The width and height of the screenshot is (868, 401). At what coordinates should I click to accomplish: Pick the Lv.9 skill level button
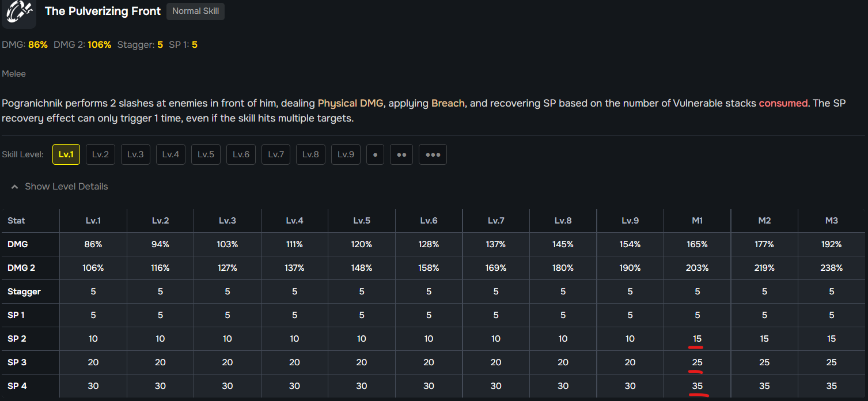tap(346, 154)
